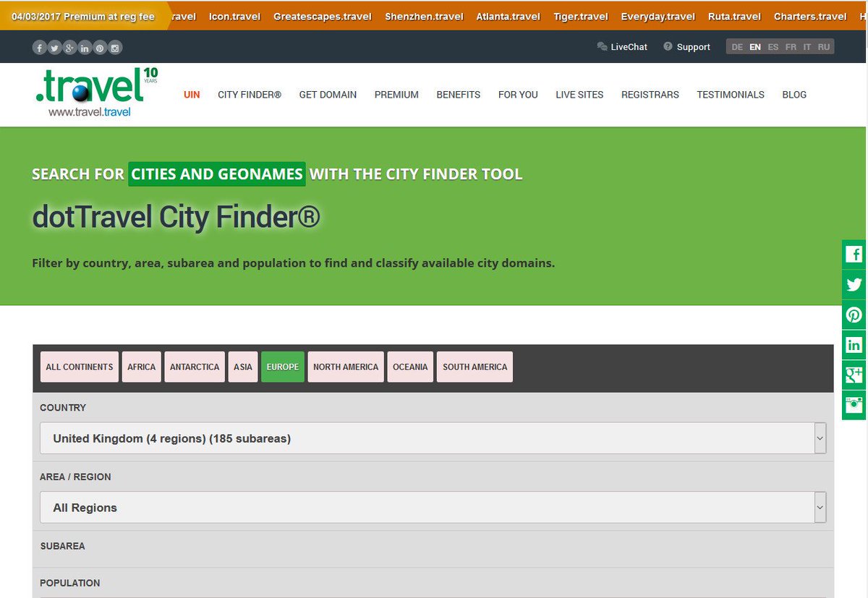
Task: Open the CITY FINDER® menu item
Action: pyautogui.click(x=250, y=95)
